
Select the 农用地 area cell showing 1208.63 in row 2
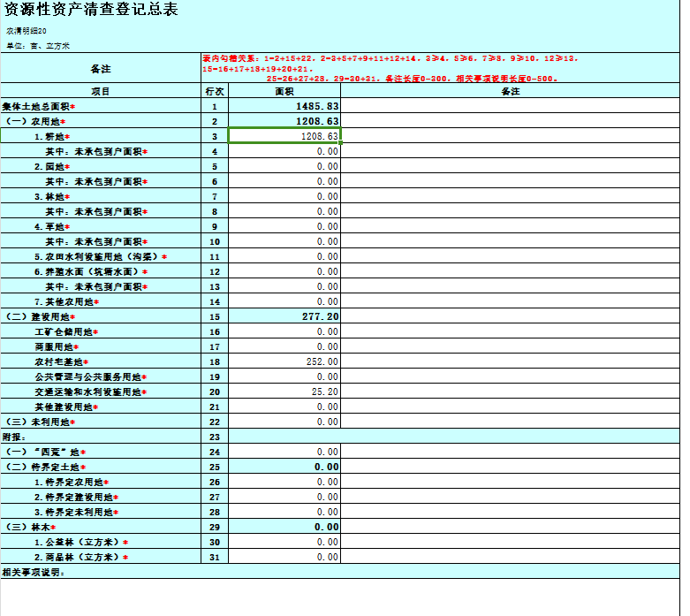(x=284, y=121)
